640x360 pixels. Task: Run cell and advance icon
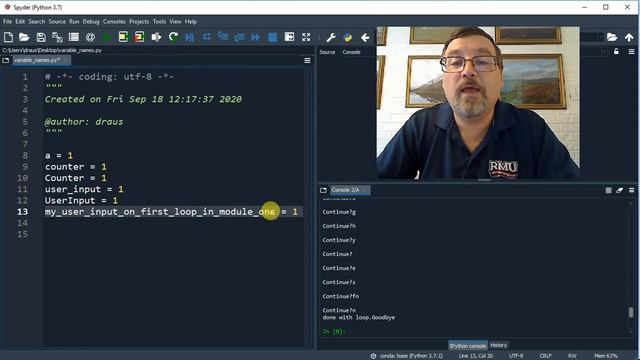click(x=140, y=37)
